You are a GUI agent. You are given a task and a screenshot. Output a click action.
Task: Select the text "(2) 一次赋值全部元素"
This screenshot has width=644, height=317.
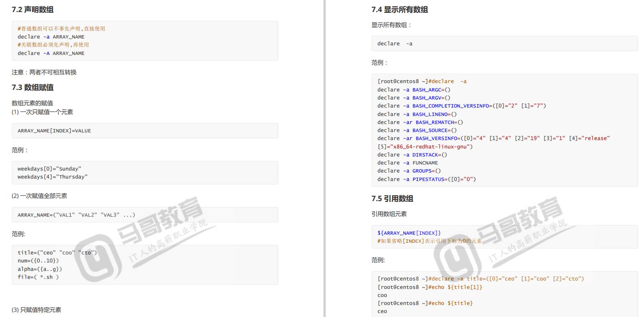click(x=39, y=196)
